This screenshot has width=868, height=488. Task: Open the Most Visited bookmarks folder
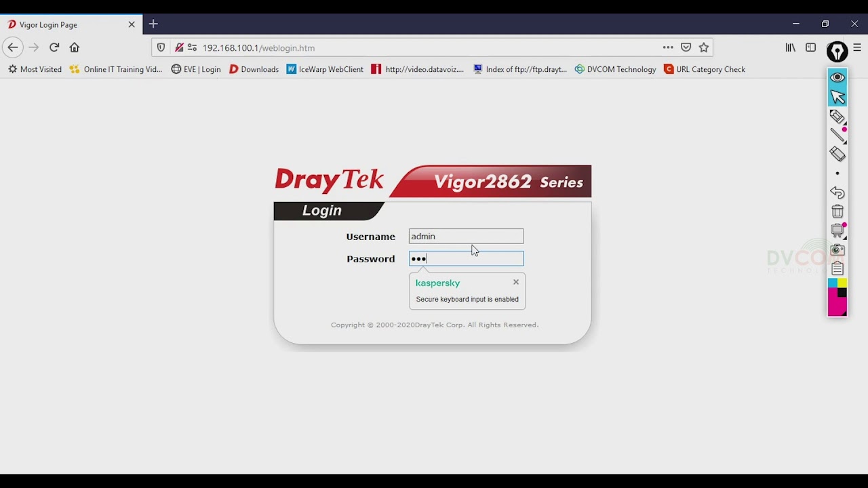[x=35, y=69]
